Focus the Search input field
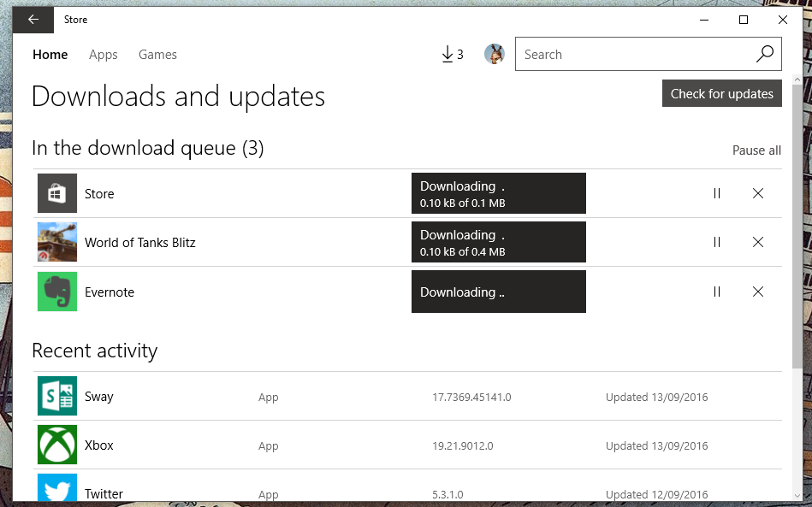 (634, 54)
